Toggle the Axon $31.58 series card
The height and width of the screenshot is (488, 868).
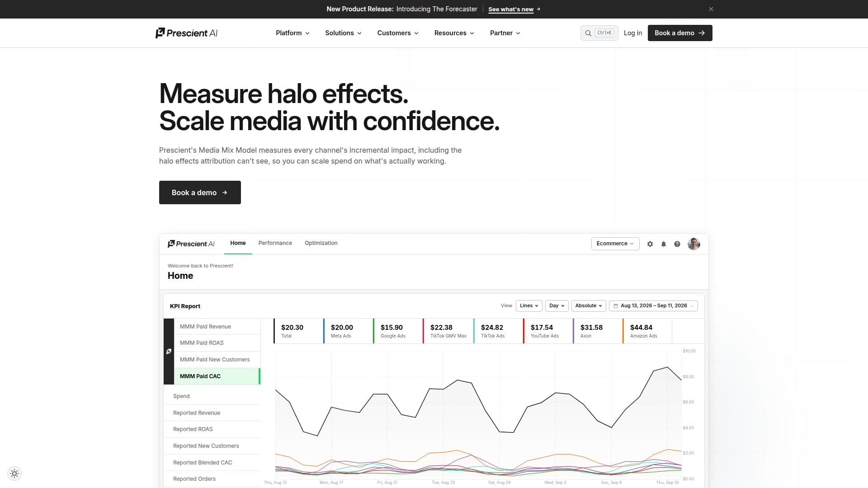(x=598, y=331)
